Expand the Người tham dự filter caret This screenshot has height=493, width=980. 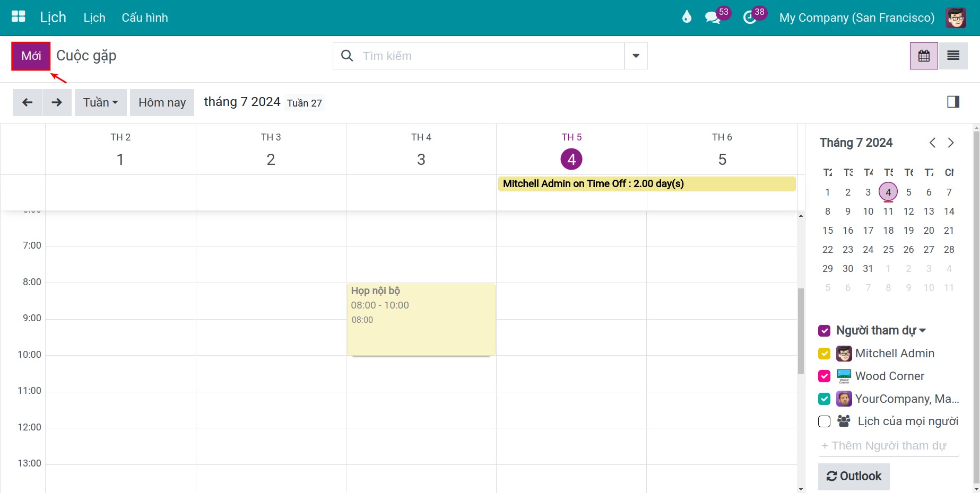(923, 331)
